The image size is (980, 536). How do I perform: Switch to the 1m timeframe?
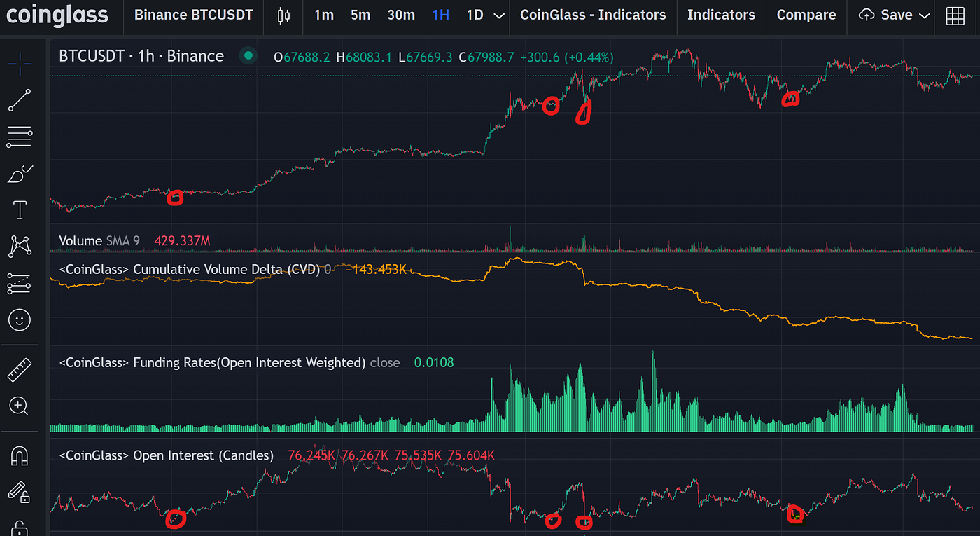(x=324, y=15)
